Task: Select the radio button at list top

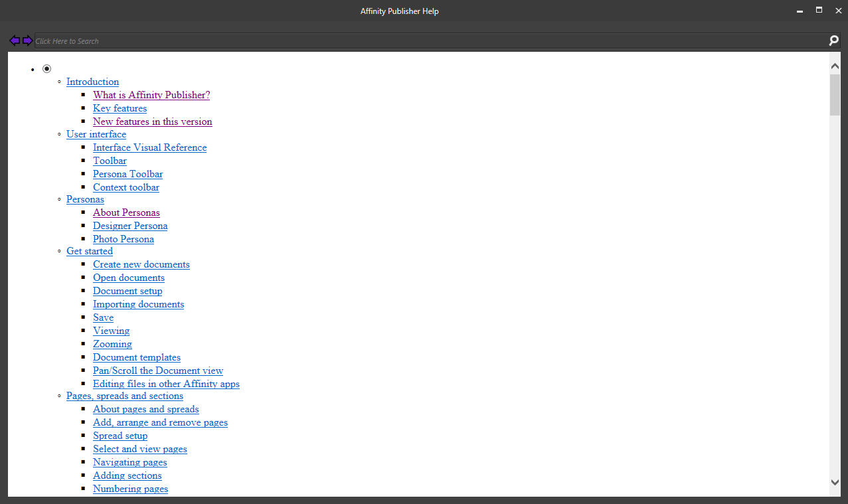Action: [x=46, y=68]
